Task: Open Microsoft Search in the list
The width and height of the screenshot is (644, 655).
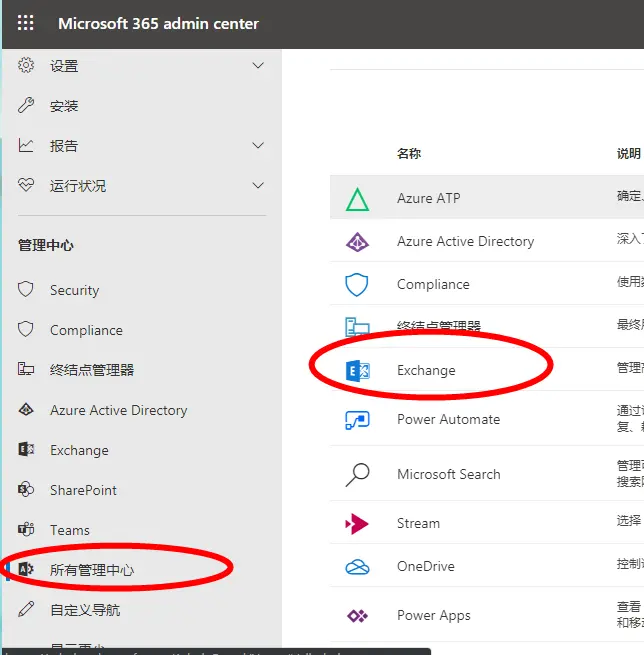Action: tap(449, 475)
